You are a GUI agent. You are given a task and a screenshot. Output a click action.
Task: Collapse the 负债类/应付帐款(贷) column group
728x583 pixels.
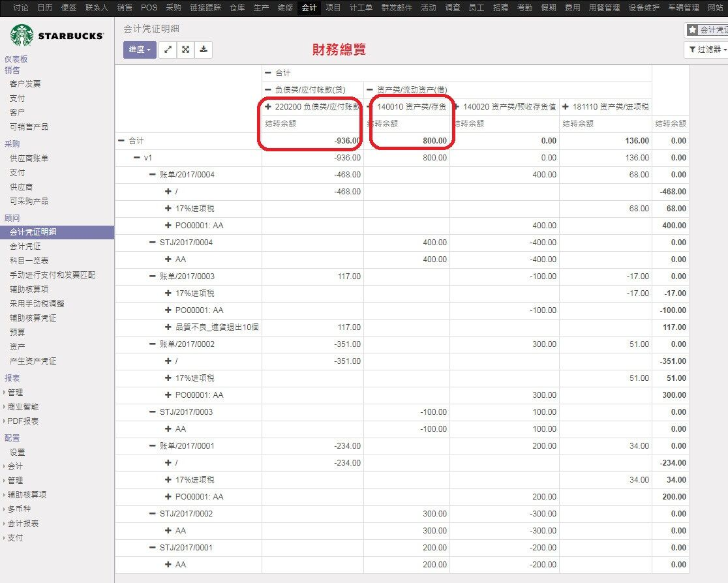[268, 89]
